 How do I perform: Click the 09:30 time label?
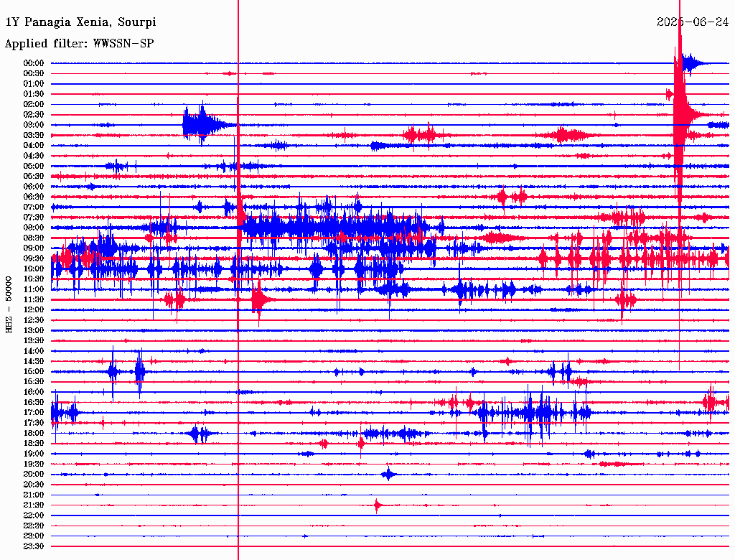pyautogui.click(x=34, y=259)
